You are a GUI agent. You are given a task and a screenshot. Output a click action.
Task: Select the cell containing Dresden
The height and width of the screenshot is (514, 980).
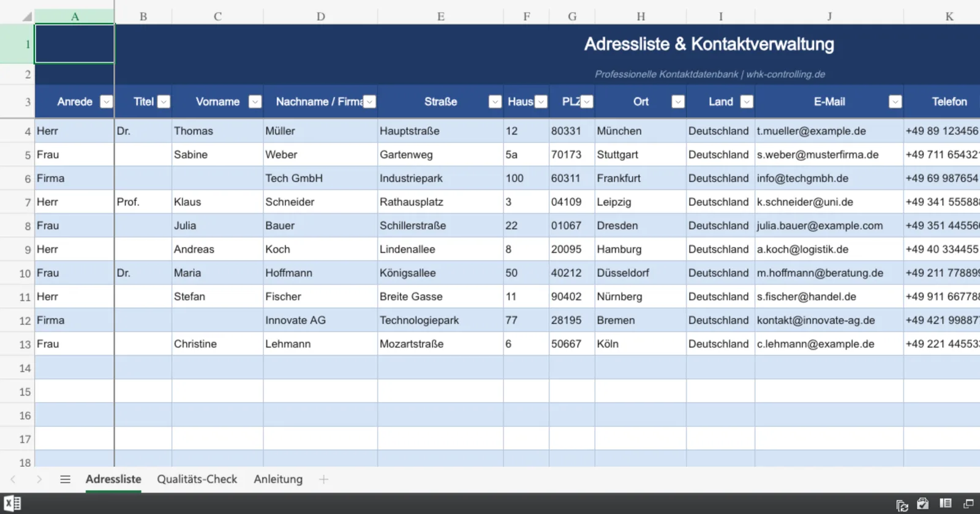pyautogui.click(x=640, y=225)
